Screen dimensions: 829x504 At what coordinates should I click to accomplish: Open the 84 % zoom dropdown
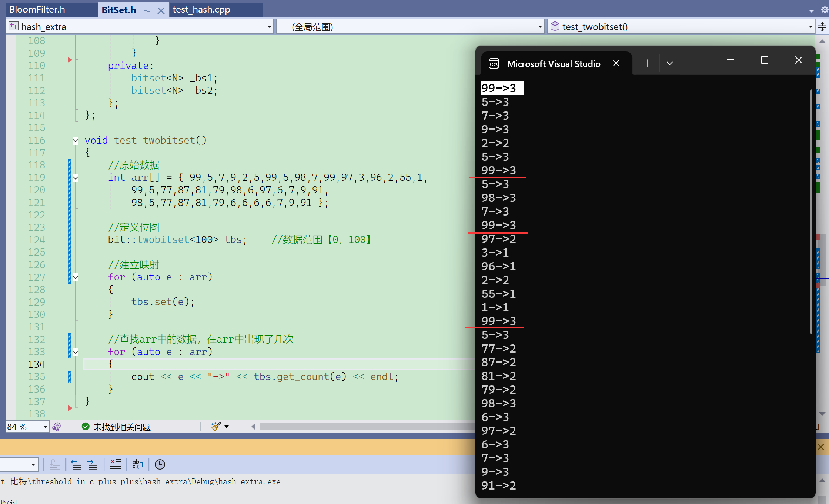point(45,427)
